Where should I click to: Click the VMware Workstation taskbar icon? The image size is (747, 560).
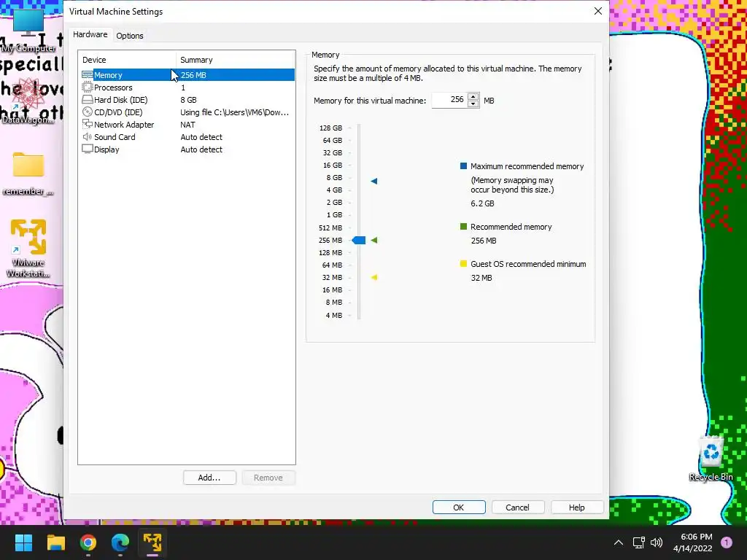coord(152,542)
